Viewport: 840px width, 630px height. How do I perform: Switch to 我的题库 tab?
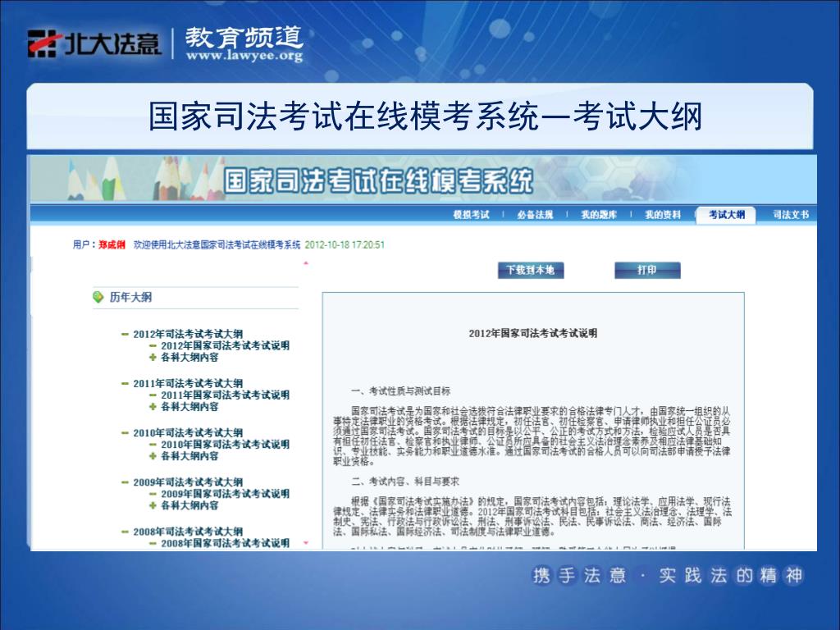(599, 215)
